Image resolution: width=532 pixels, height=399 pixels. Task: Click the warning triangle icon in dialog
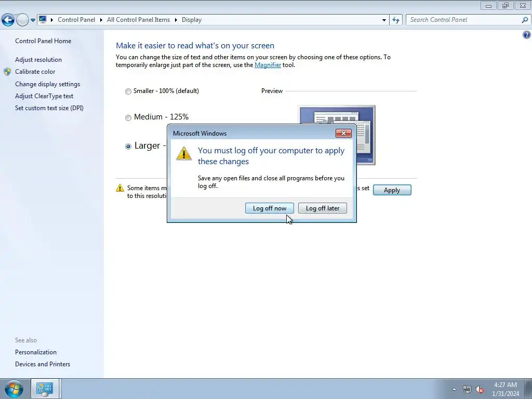coord(184,153)
